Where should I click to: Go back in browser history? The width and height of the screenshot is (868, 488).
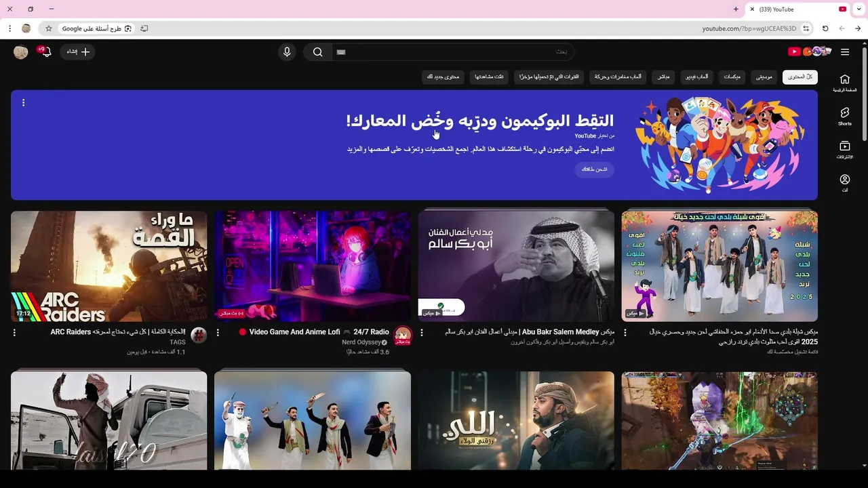point(842,28)
